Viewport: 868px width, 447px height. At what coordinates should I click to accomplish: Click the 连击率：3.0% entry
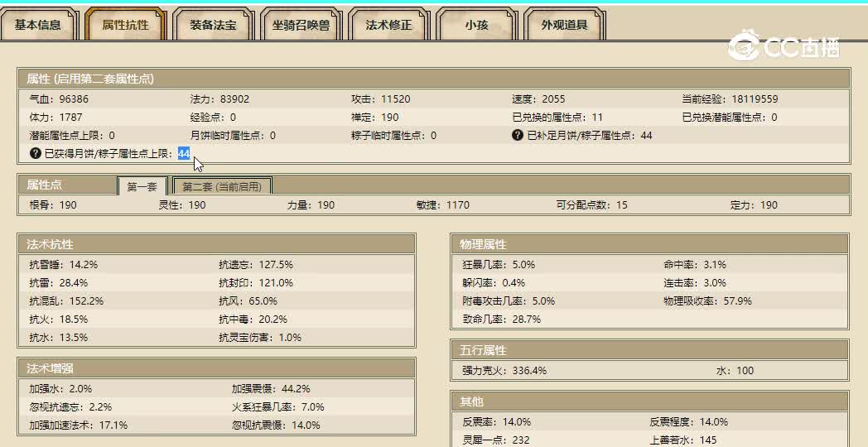(695, 283)
